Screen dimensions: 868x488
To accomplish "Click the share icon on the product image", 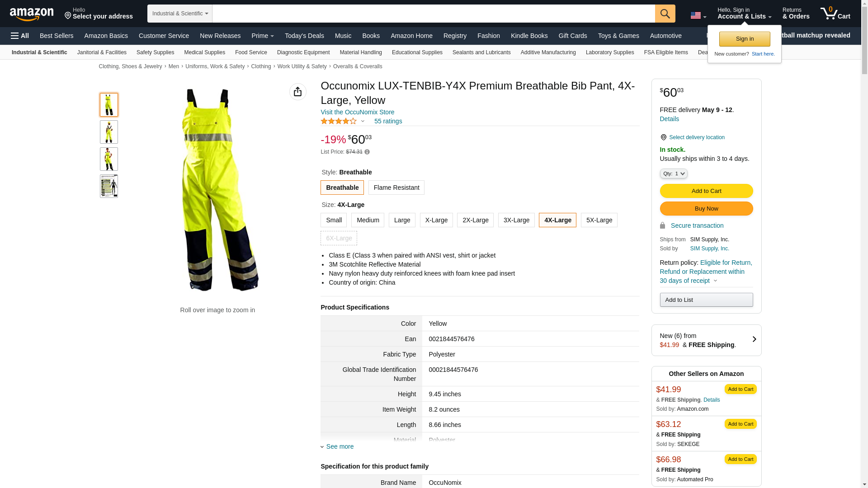I will click(x=297, y=92).
